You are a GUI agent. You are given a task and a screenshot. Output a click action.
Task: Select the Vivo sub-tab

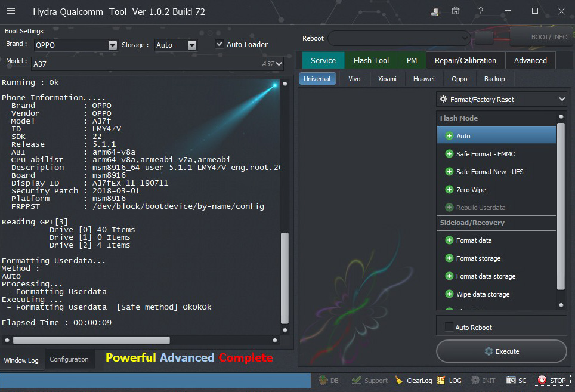(354, 79)
